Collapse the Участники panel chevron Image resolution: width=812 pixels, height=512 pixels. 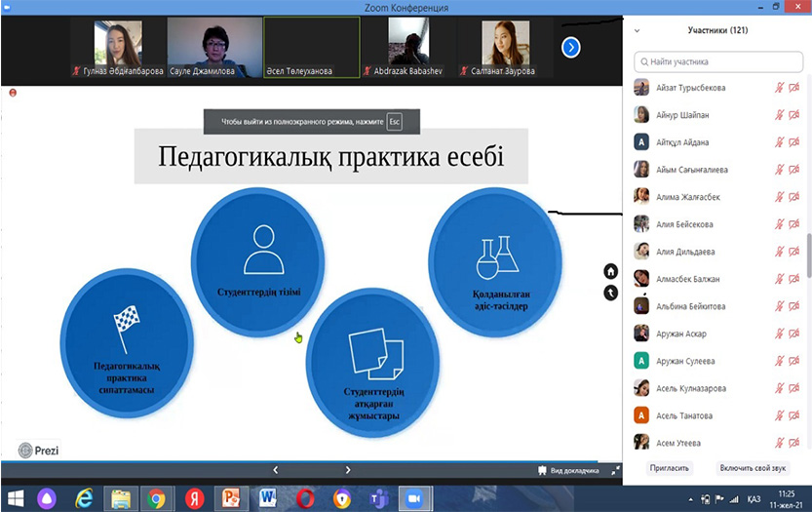637,30
